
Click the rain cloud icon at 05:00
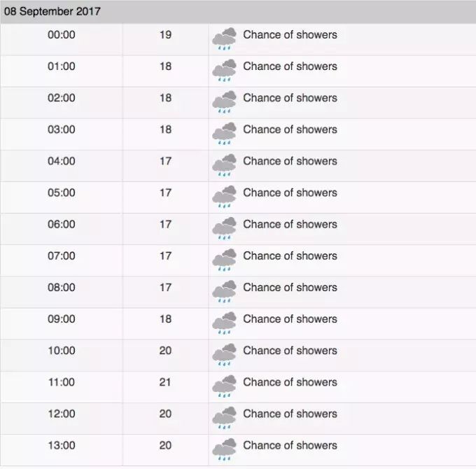[x=224, y=197]
